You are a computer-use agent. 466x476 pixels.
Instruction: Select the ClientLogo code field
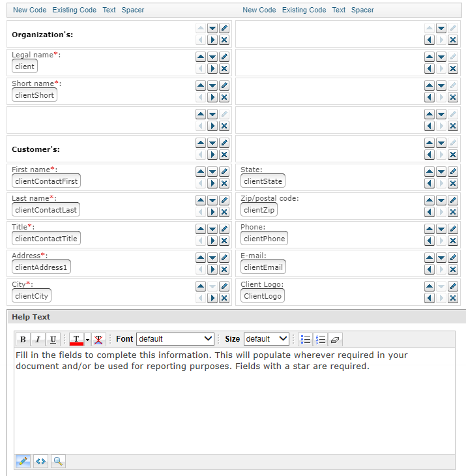(263, 296)
